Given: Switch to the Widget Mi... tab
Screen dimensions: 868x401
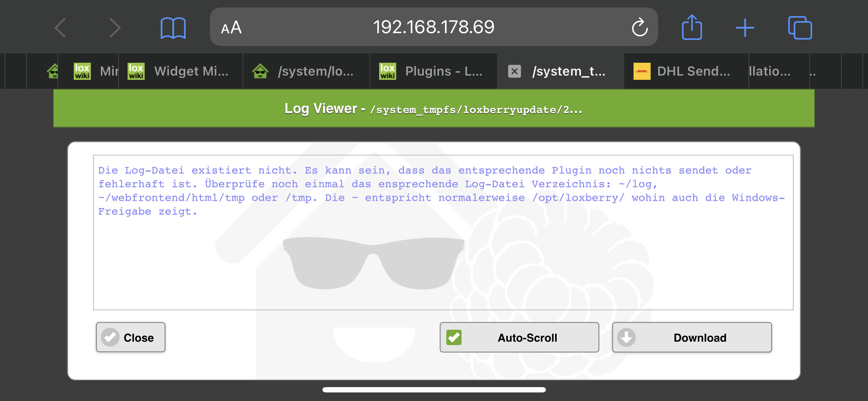Looking at the screenshot, I should [191, 71].
